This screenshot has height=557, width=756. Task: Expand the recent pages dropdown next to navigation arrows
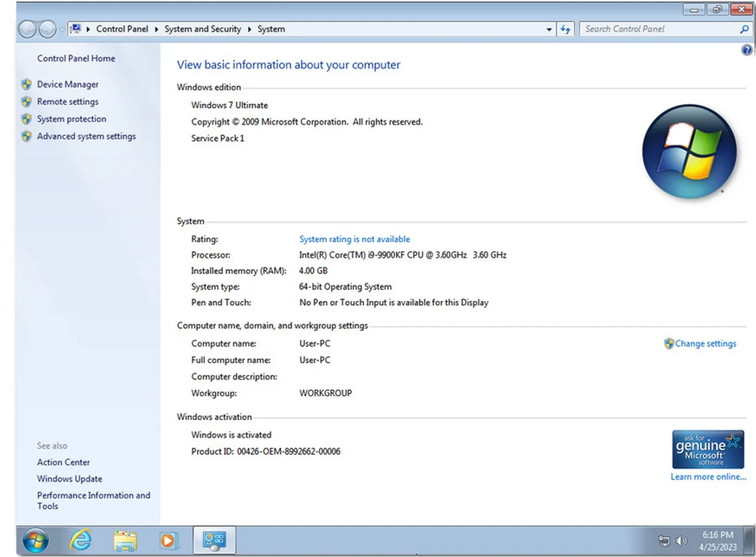point(61,29)
